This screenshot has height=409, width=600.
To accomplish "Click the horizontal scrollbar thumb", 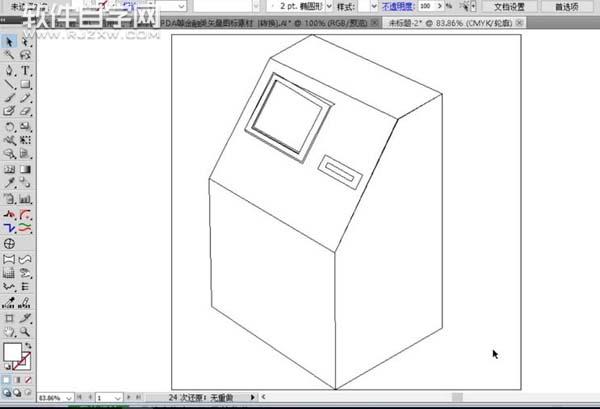I will 457,397.
